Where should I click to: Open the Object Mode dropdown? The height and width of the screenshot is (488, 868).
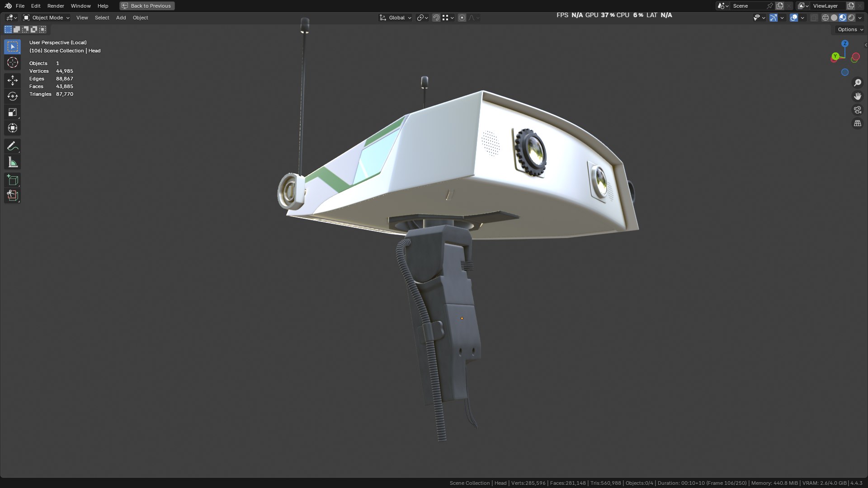coord(47,18)
